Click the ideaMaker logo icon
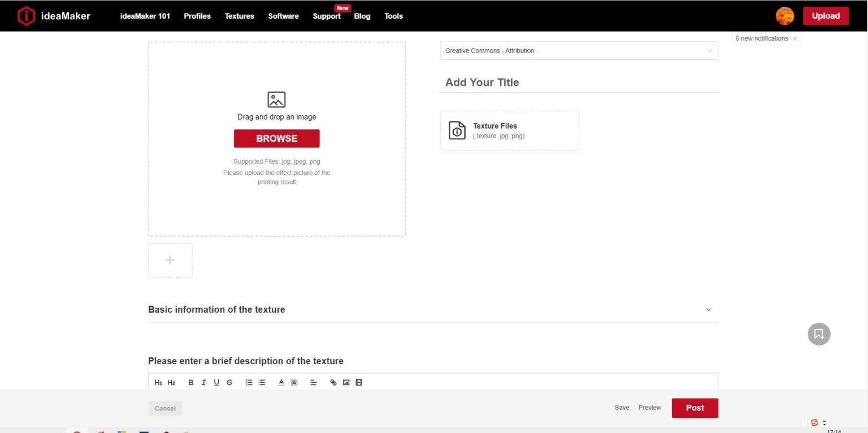Viewport: 868px width, 433px height. (x=26, y=16)
